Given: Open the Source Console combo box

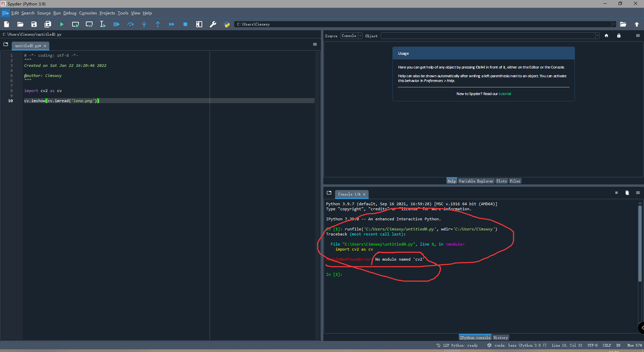Looking at the screenshot, I should coord(351,36).
